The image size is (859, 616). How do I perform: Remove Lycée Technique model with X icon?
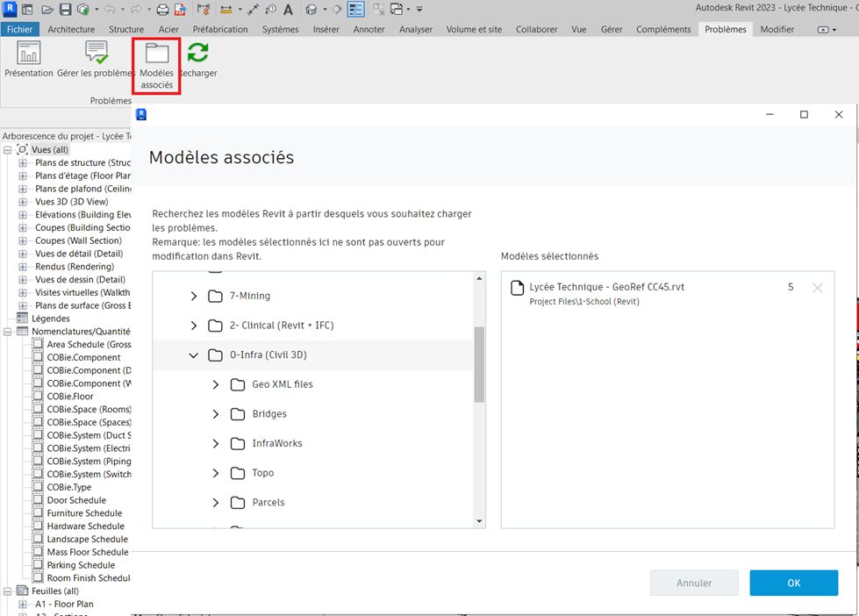coord(818,288)
